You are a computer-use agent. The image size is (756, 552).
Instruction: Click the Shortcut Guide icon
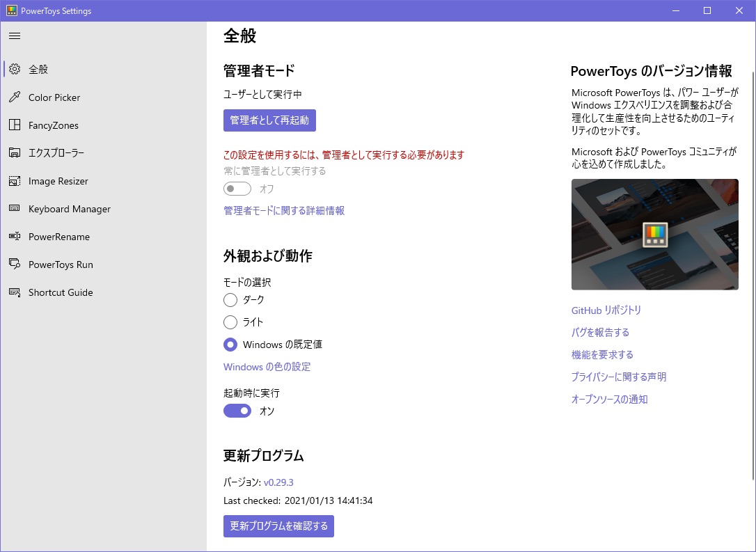click(15, 292)
